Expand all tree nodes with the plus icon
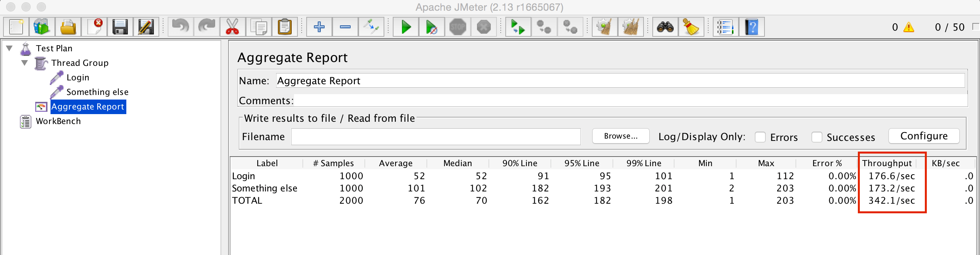Viewport: 980px width, 255px height. click(319, 27)
